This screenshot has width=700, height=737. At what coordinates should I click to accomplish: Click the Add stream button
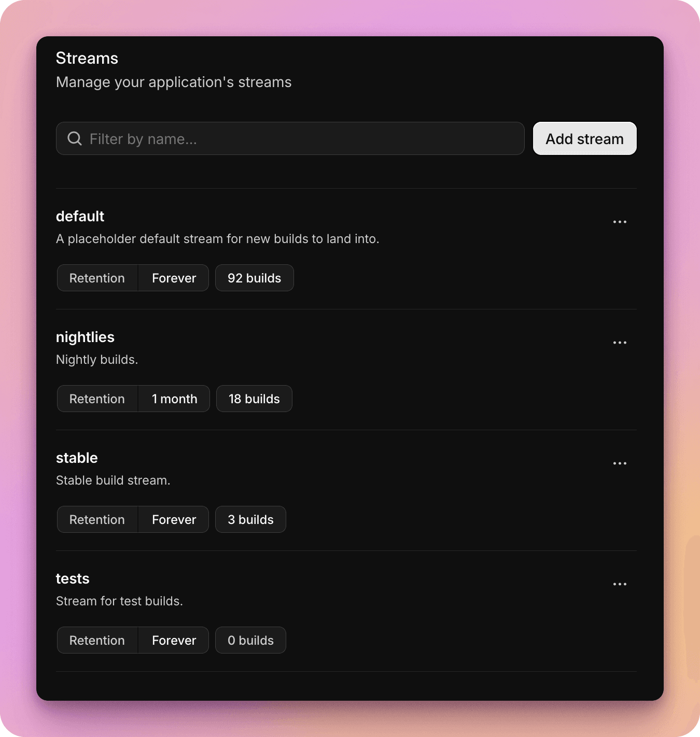[584, 138]
